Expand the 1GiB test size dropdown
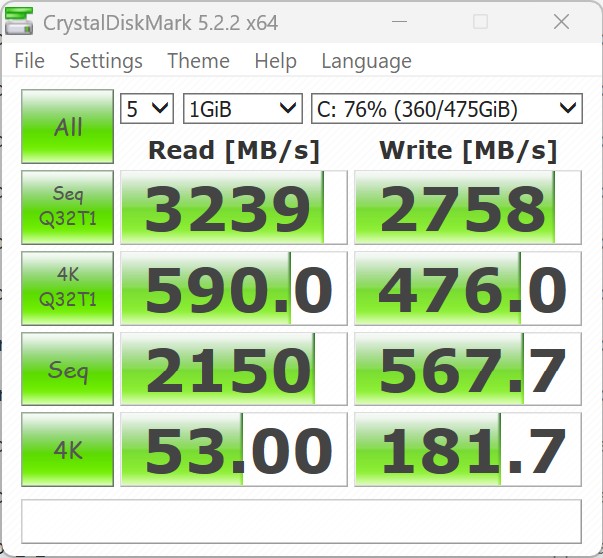603x558 pixels. coord(243,109)
